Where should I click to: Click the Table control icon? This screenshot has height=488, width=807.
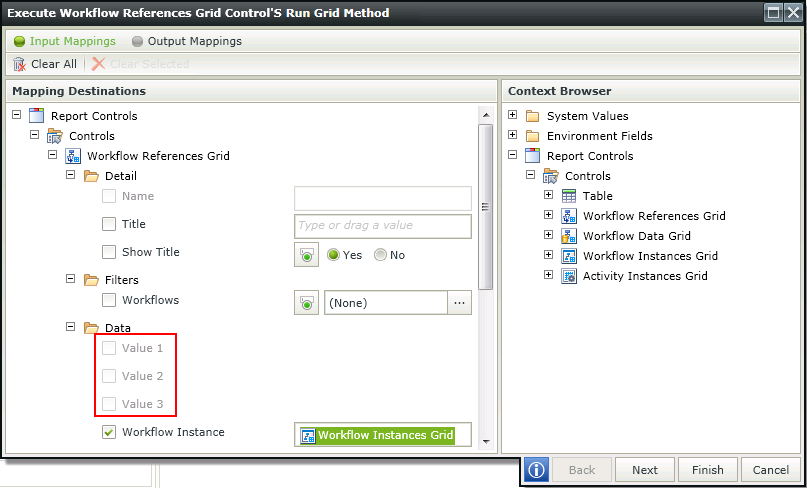(569, 196)
